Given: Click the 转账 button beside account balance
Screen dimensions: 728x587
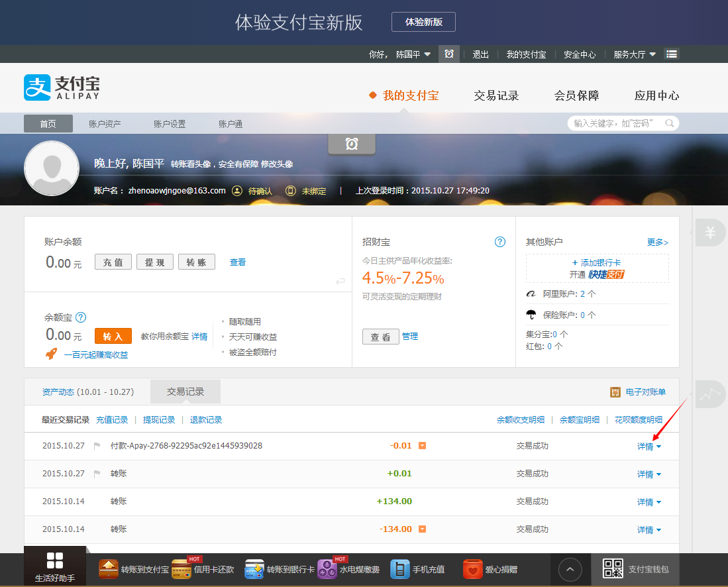Looking at the screenshot, I should coord(197,262).
